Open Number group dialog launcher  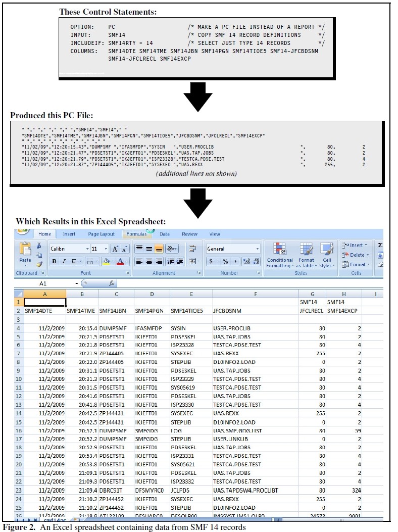[259, 272]
